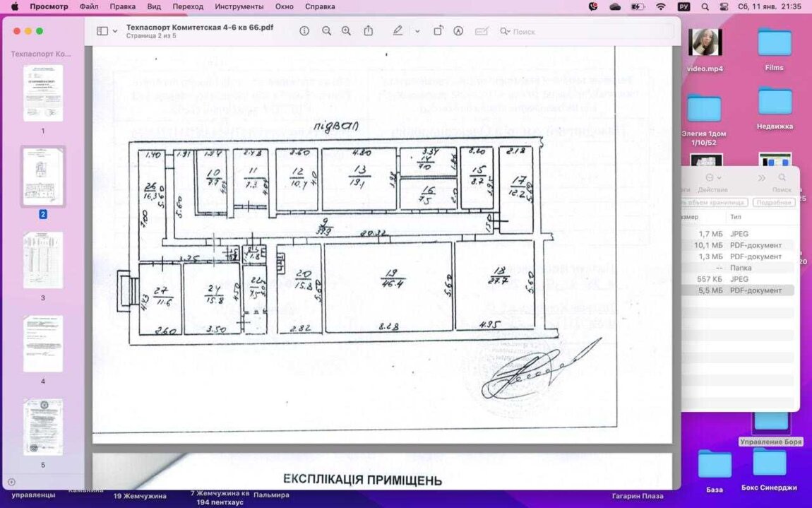Click the Rotate page icon
The height and width of the screenshot is (508, 812).
438,31
